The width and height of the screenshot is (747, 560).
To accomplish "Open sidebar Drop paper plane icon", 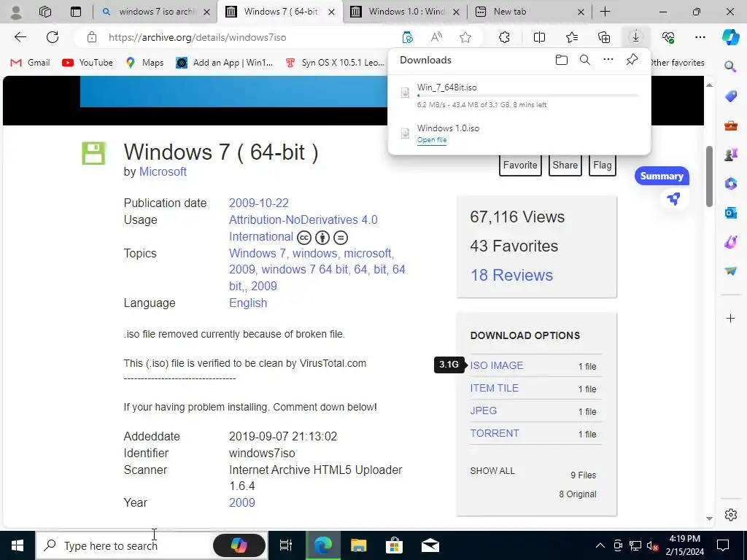I will pyautogui.click(x=730, y=271).
